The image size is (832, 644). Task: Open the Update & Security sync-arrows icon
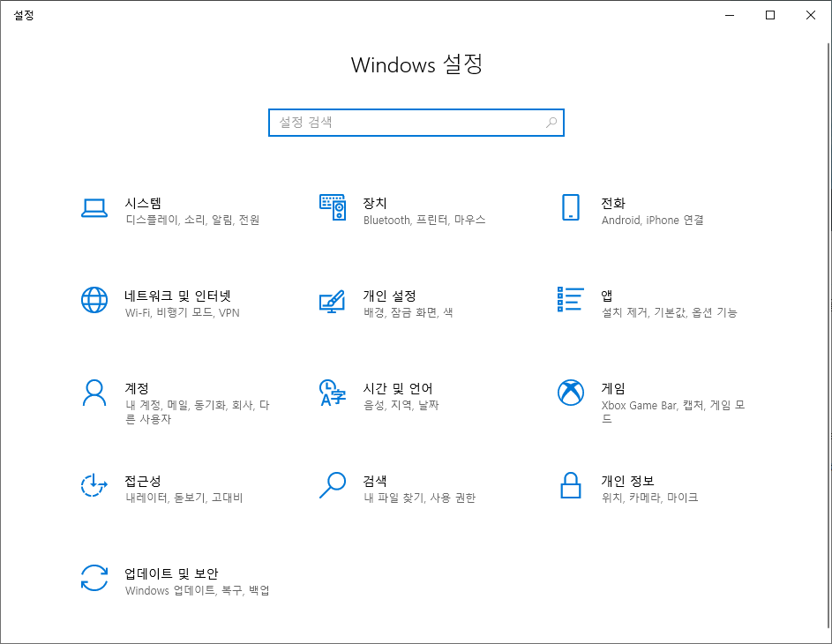coord(94,578)
